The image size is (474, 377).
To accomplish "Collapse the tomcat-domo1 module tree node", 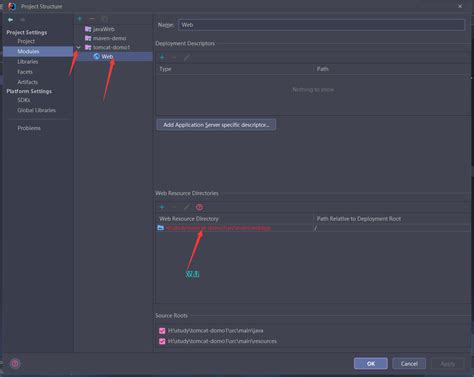I will pyautogui.click(x=78, y=47).
